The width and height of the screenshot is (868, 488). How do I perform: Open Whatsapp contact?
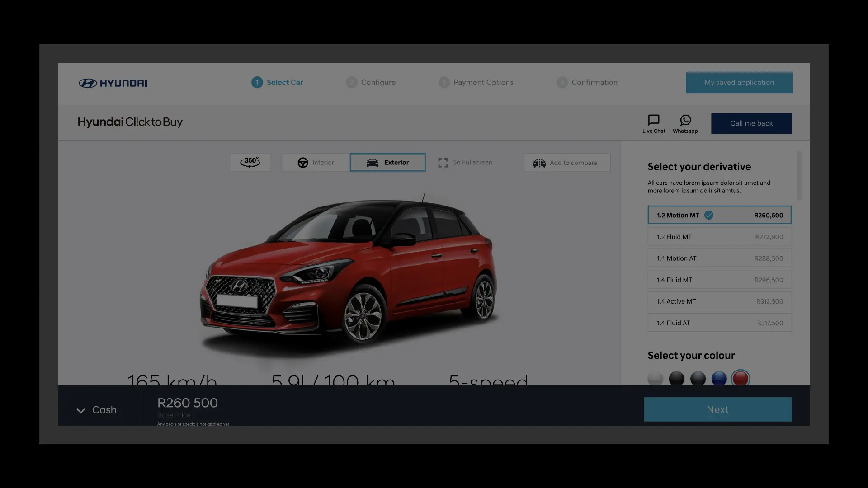(x=685, y=124)
